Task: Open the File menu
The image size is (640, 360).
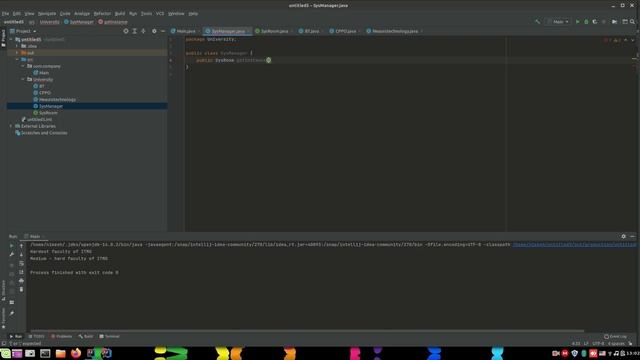Action: click(x=5, y=13)
